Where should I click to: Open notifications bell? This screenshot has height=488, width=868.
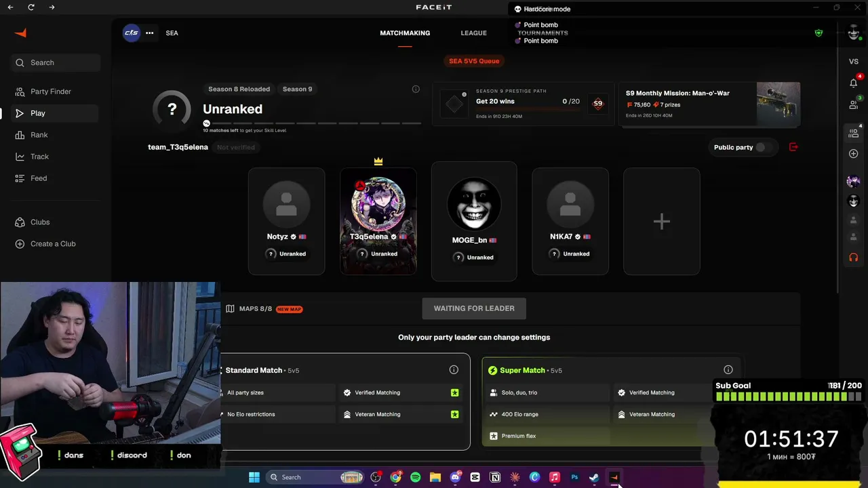click(x=854, y=83)
